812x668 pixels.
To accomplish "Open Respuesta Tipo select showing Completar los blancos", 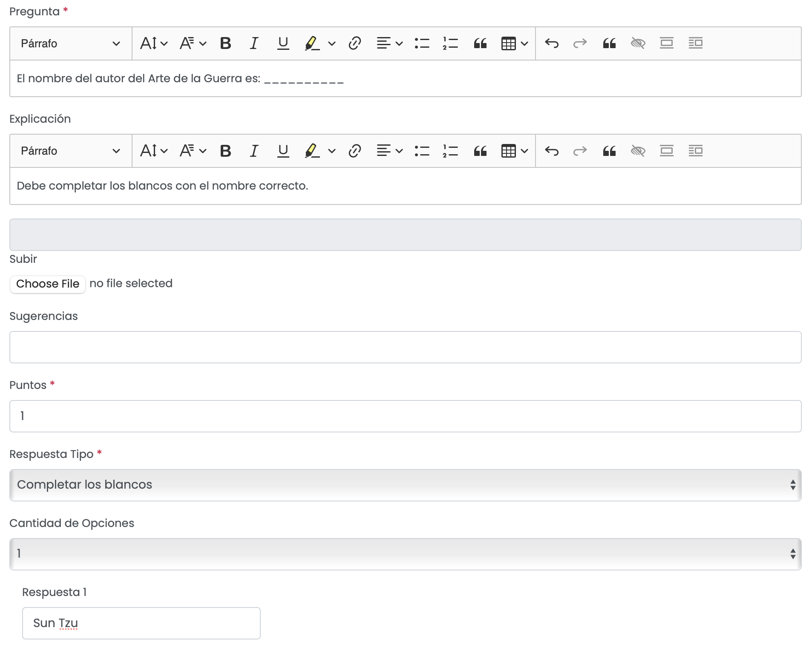I will [406, 485].
